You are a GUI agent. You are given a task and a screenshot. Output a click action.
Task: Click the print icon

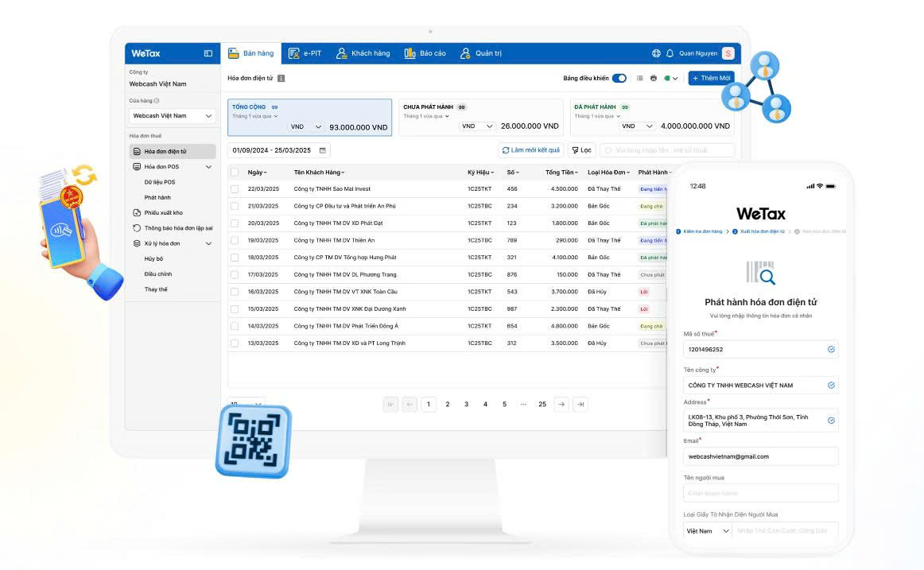[x=653, y=79]
